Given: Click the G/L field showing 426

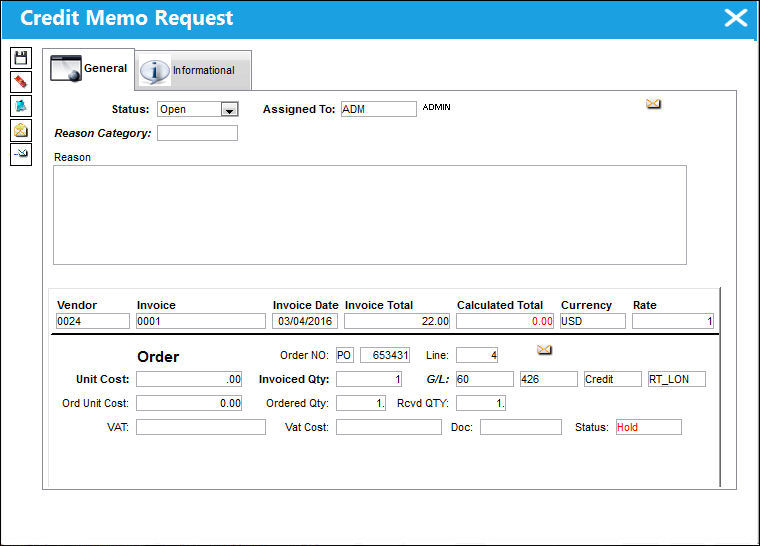Looking at the screenshot, I should click(549, 379).
